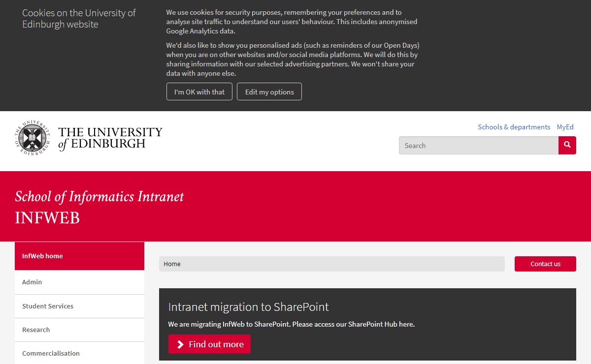Open the Research sidebar section
Screen dimensions: 591x364
pos(79,330)
